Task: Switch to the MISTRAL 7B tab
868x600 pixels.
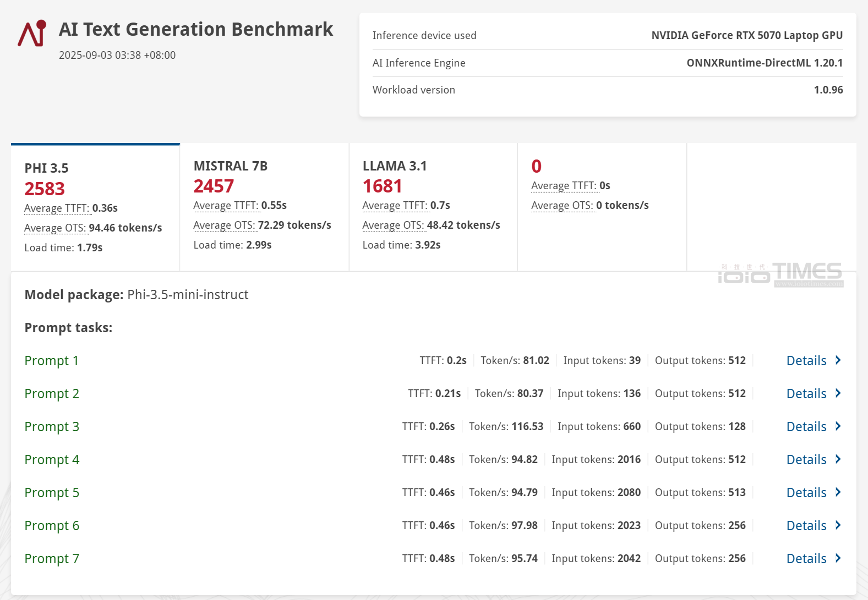Action: tap(264, 207)
